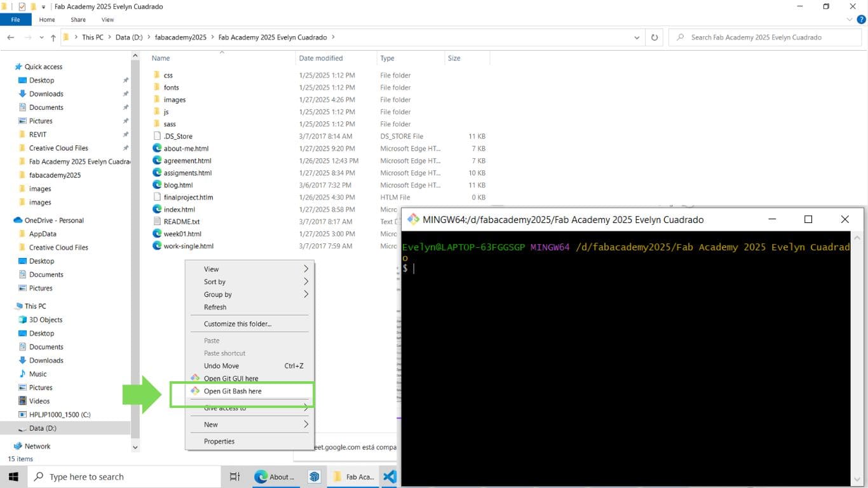Click the images folder icon in file list
The width and height of the screenshot is (868, 488).
pyautogui.click(x=157, y=99)
